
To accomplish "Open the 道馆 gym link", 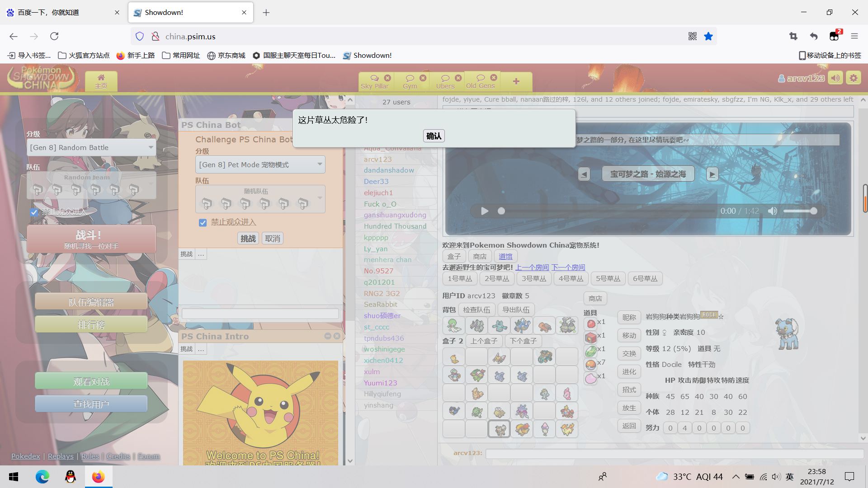I will pos(506,257).
